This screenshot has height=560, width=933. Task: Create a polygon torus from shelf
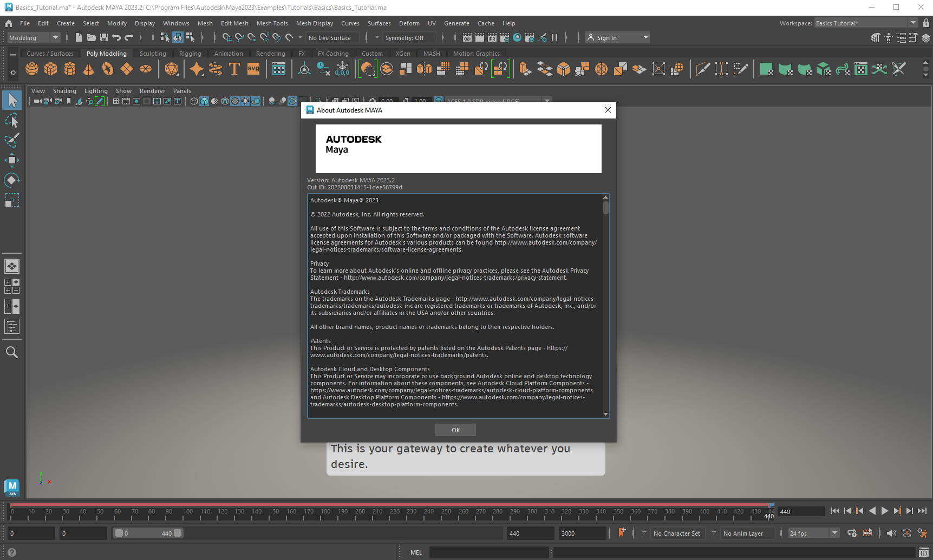[x=108, y=69]
